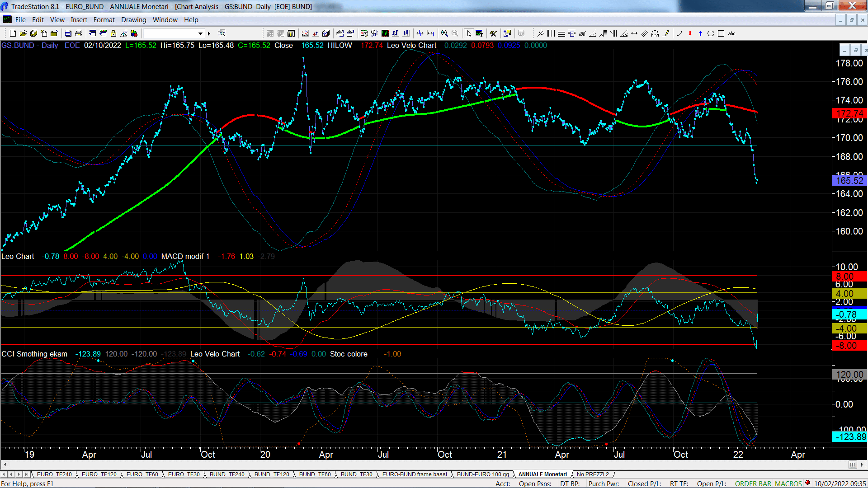Create a new document with the New icon
This screenshot has height=488, width=868.
coord(13,33)
